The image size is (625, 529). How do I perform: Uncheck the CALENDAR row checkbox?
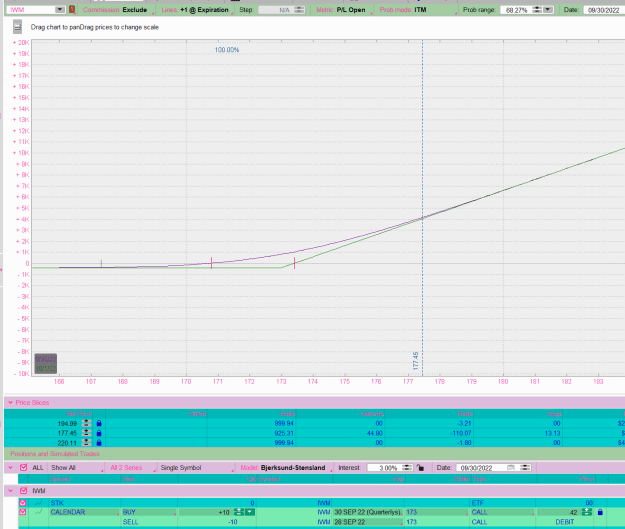(23, 512)
